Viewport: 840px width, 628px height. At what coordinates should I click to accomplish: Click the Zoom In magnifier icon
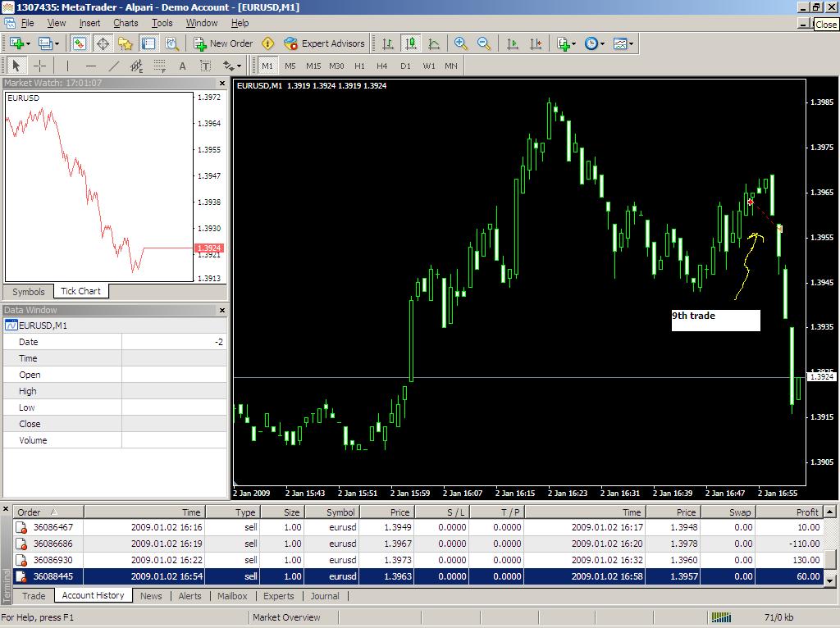click(461, 43)
